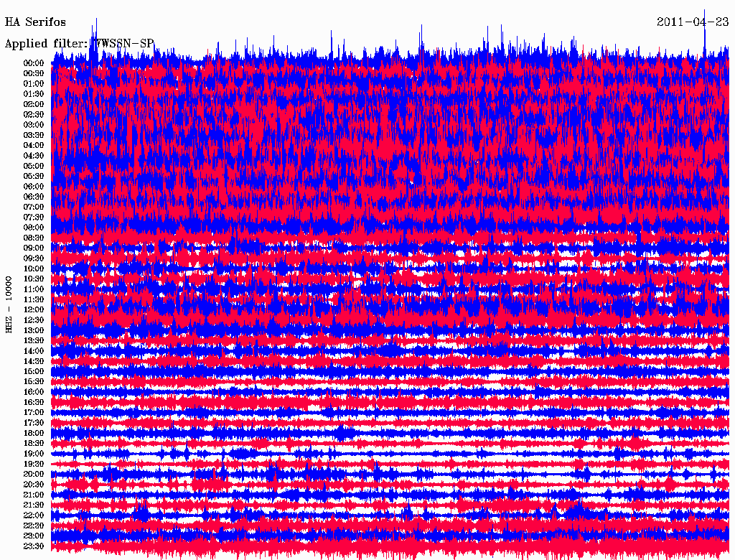Viewport: 735px width, 560px height.
Task: Select the 23:30 time label
Action: tap(34, 546)
